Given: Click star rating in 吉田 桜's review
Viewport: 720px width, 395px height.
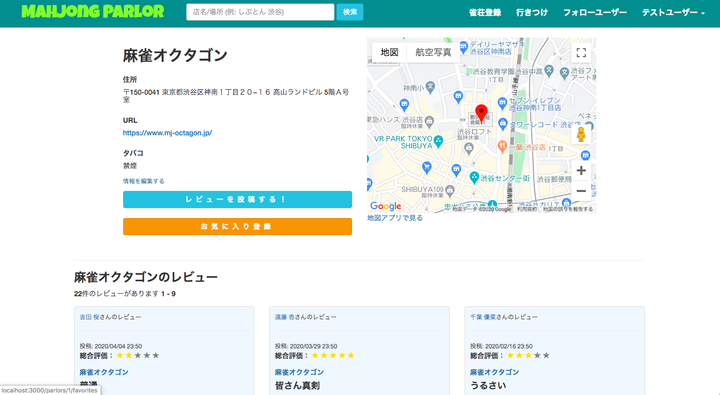Looking at the screenshot, I should 138,356.
